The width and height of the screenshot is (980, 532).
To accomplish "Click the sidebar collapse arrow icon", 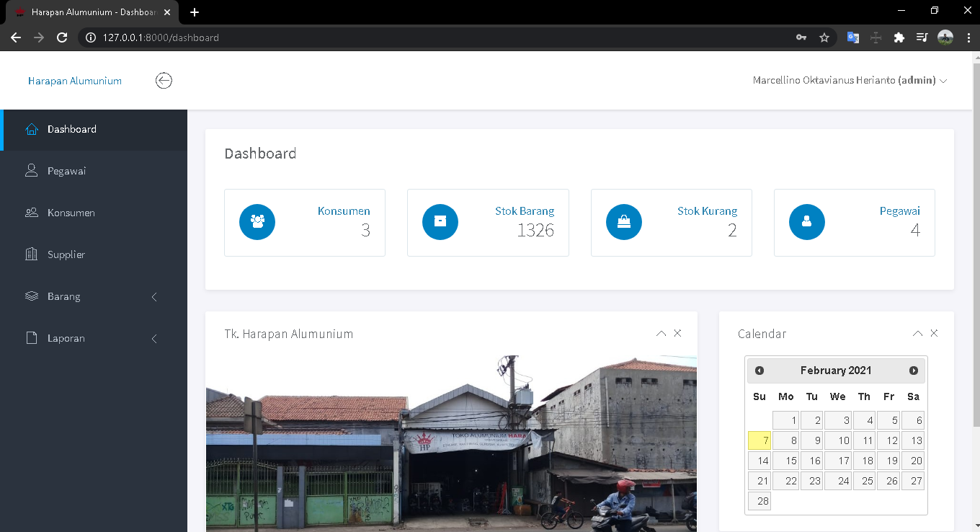I will click(164, 81).
